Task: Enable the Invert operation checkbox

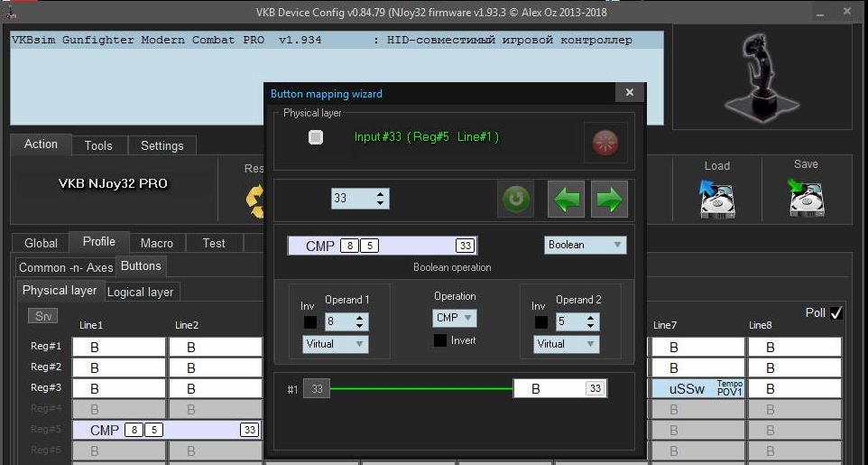Action: coord(439,340)
